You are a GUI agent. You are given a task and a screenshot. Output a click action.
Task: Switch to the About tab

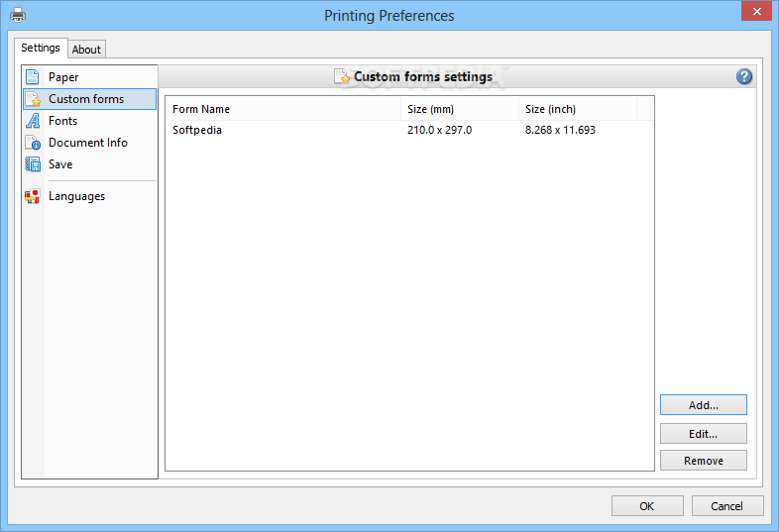tap(86, 50)
